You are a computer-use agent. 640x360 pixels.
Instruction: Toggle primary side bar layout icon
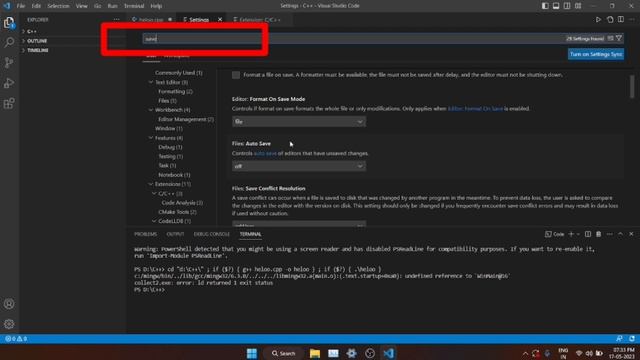pos(545,6)
